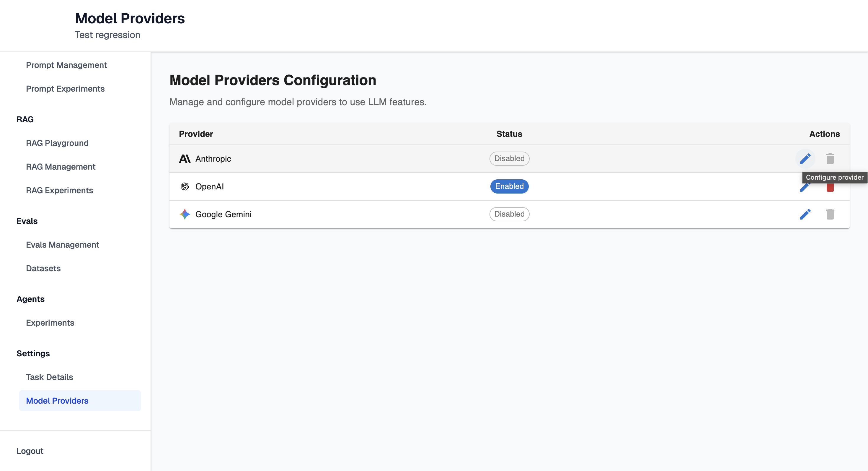Edit Google Gemini with the pencil icon

805,214
